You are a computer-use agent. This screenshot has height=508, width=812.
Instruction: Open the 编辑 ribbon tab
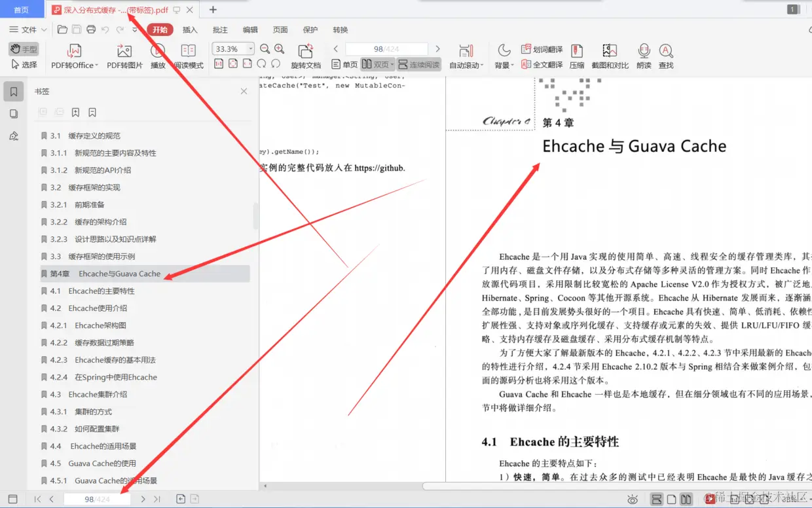[250, 29]
